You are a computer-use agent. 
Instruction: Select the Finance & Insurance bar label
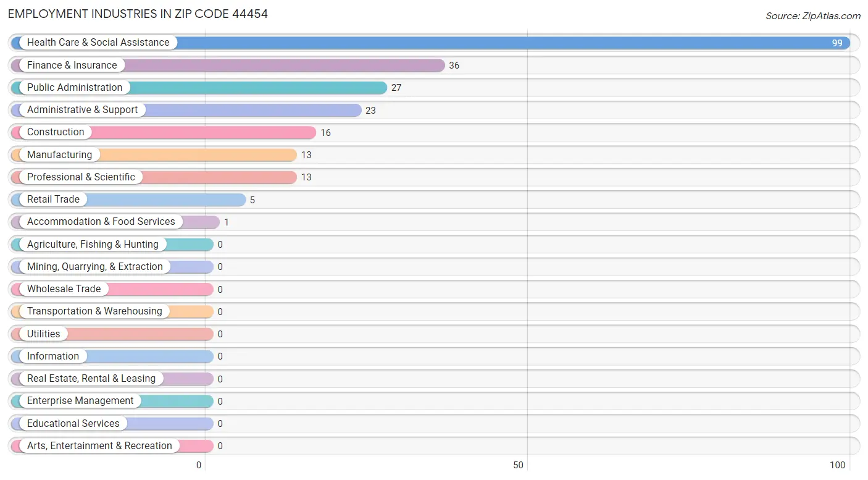pyautogui.click(x=72, y=65)
